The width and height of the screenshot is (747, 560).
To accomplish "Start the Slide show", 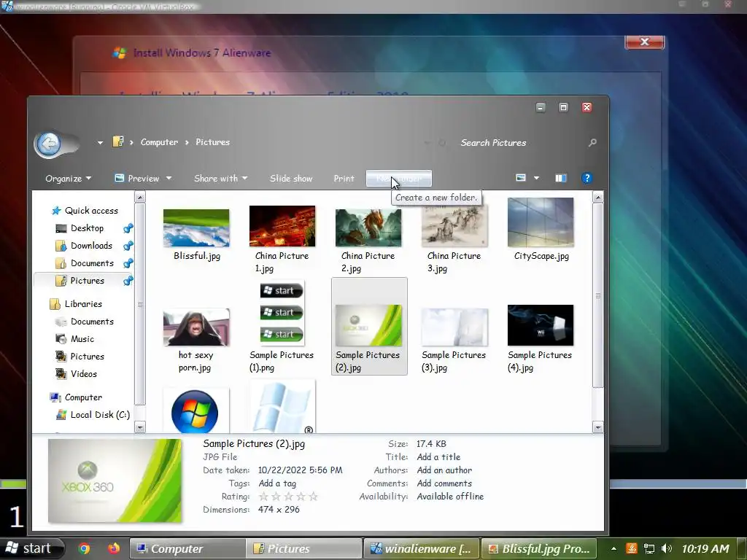I will (x=291, y=179).
